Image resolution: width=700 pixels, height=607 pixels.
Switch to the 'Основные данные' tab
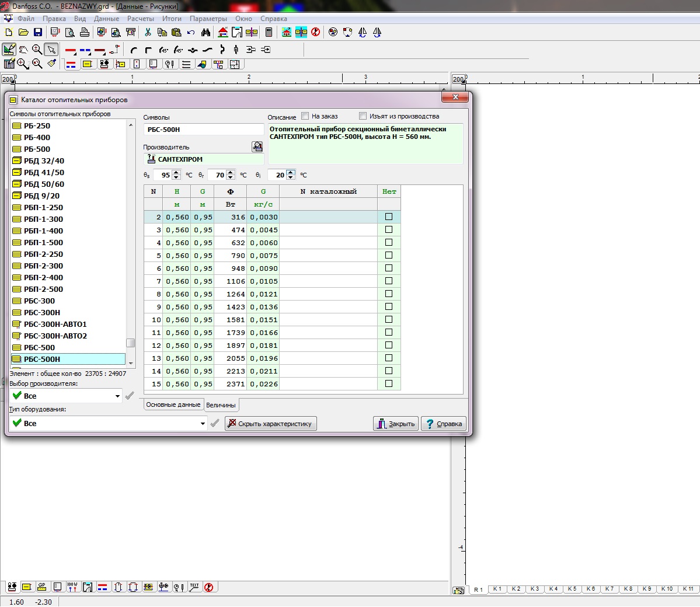tap(173, 404)
